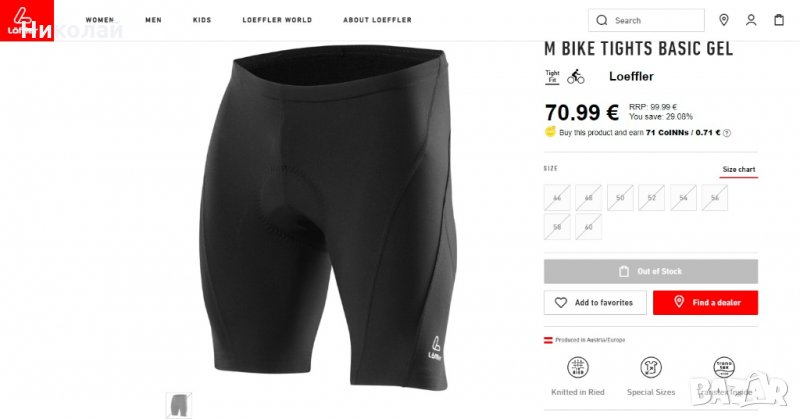Click the Add to favorites button
This screenshot has width=800, height=419.
pos(594,302)
